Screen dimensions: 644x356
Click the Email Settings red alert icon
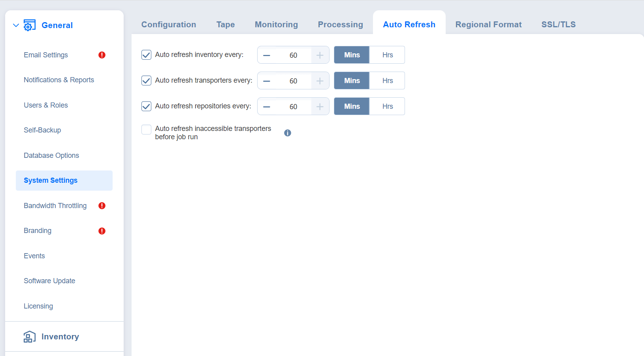[102, 55]
